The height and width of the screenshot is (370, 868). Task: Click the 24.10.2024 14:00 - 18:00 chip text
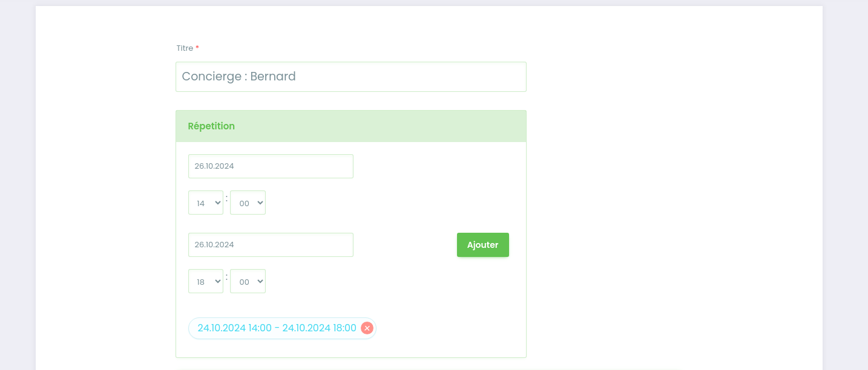(277, 328)
